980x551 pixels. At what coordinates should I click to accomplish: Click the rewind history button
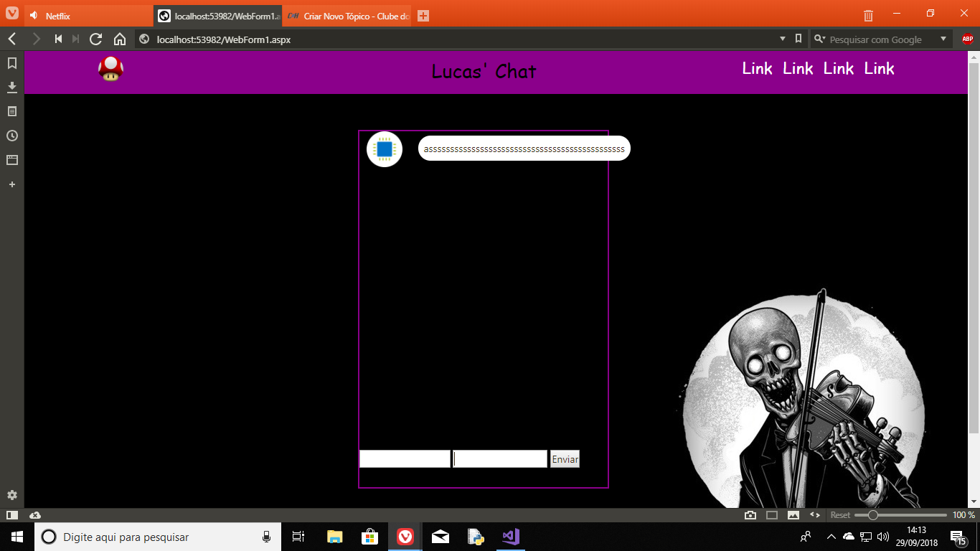59,39
